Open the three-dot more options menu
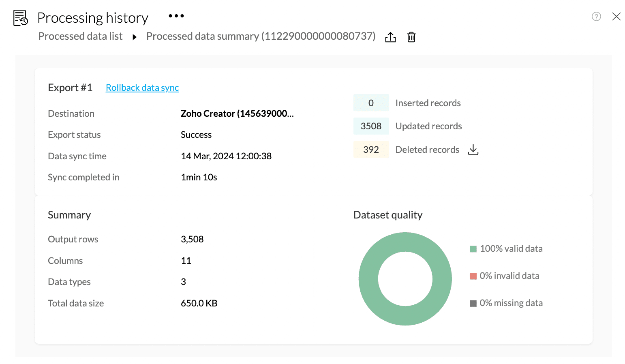The width and height of the screenshot is (625, 364). 176,16
